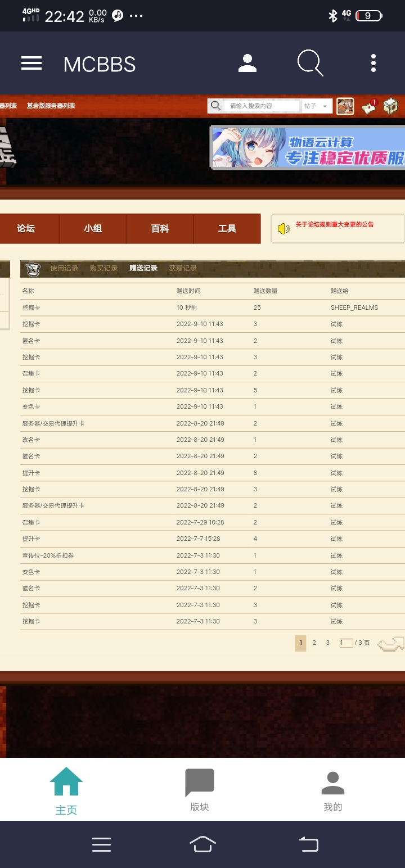Open 关于论坛规则重大变更的公告 announcement

tap(334, 224)
